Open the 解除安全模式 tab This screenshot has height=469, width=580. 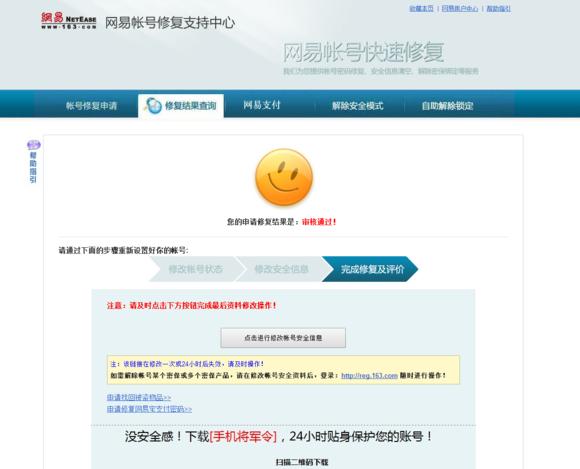(357, 106)
